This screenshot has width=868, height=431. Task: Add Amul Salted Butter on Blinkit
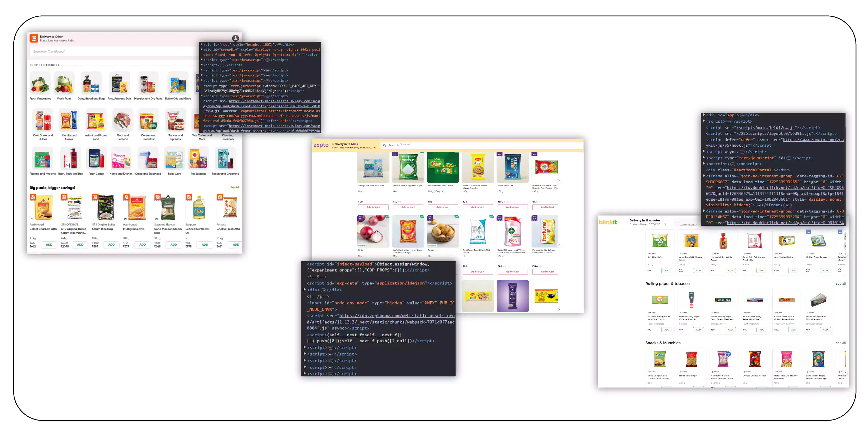793,271
